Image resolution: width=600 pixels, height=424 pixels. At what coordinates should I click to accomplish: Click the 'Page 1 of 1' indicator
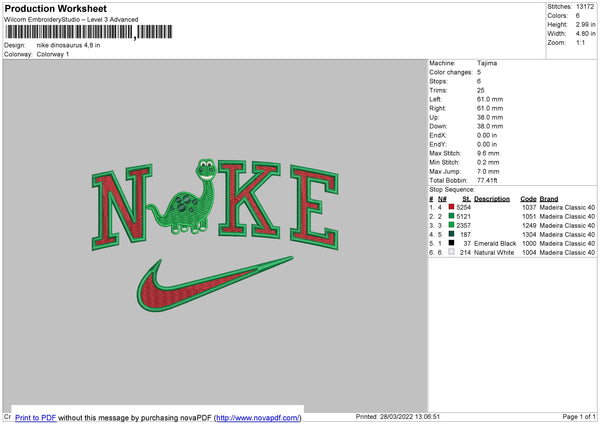pos(579,417)
